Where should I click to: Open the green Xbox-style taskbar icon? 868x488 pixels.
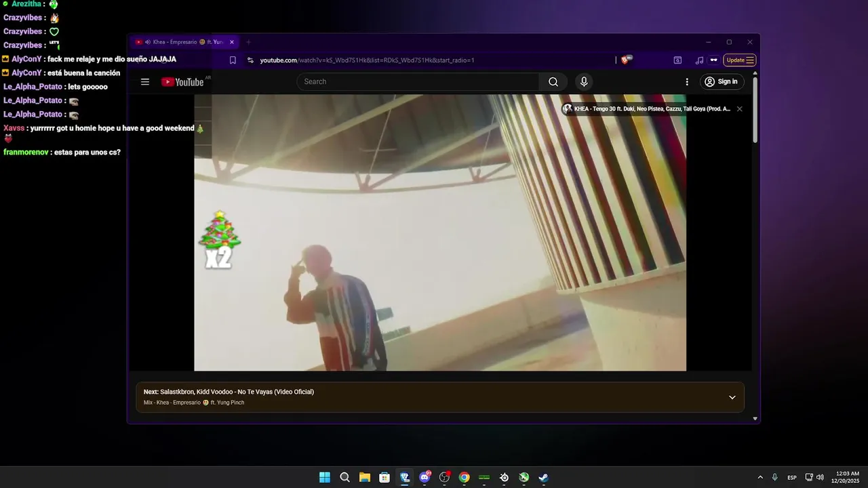[524, 477]
